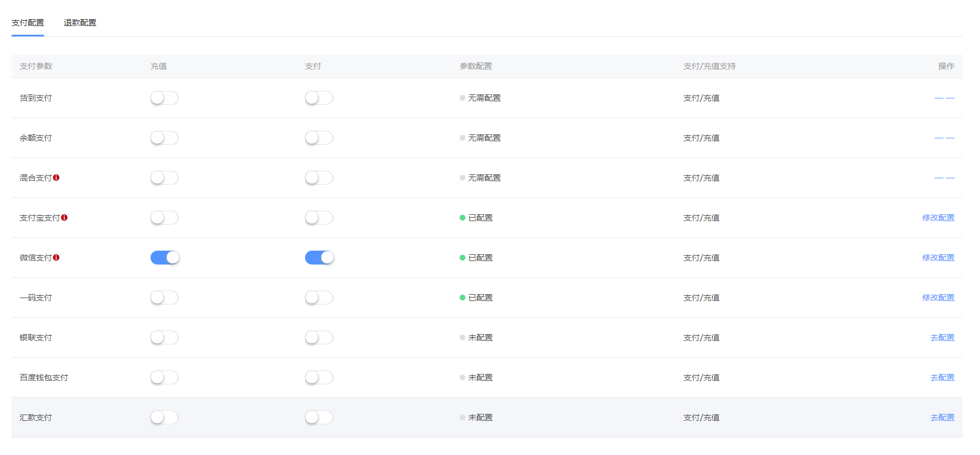Click info icon next to 支付宝支付
Viewport: 980px width, 455px height.
(x=64, y=218)
